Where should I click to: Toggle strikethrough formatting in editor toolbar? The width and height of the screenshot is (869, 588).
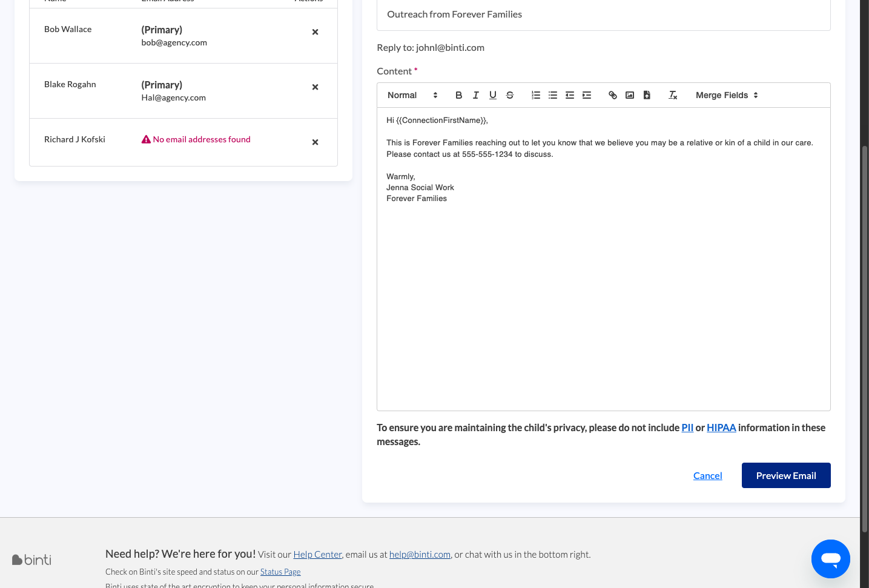coord(510,95)
